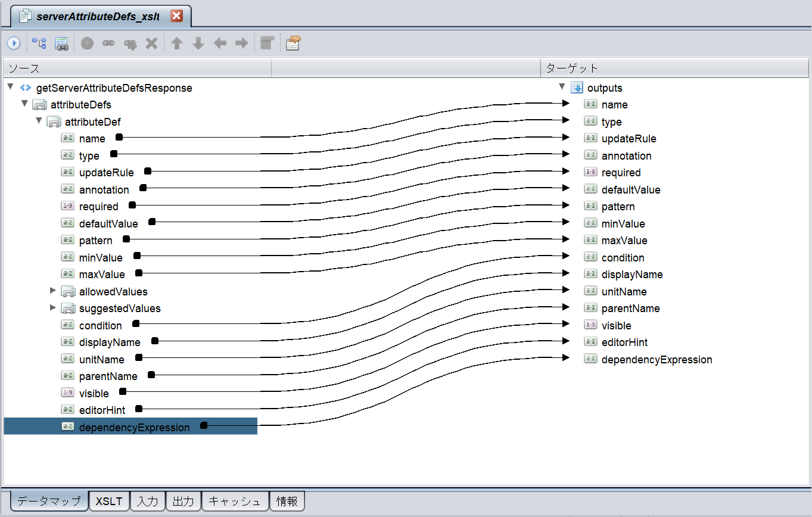Click the move left arrow toolbar icon
The width and height of the screenshot is (812, 517).
coord(220,43)
